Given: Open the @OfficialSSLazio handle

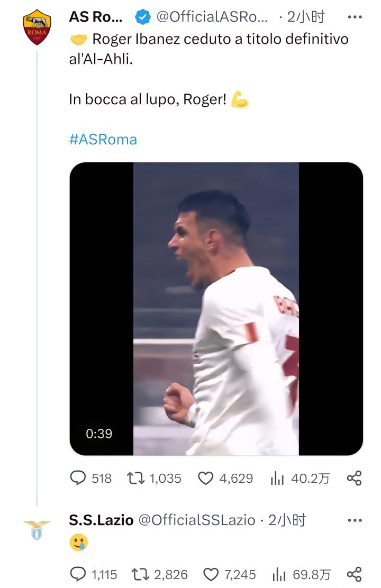Looking at the screenshot, I should point(196,520).
